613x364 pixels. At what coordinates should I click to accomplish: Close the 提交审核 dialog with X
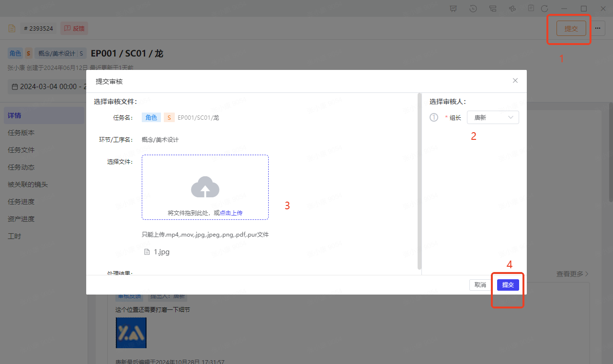click(x=515, y=80)
